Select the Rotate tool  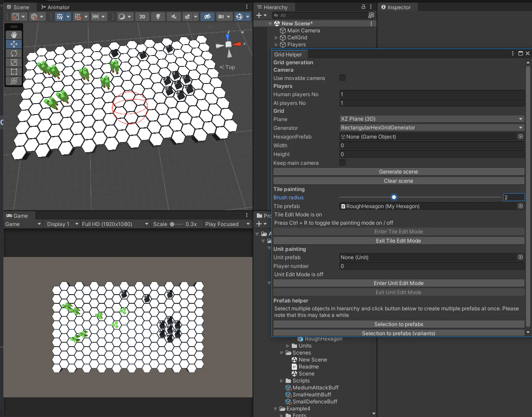(14, 53)
